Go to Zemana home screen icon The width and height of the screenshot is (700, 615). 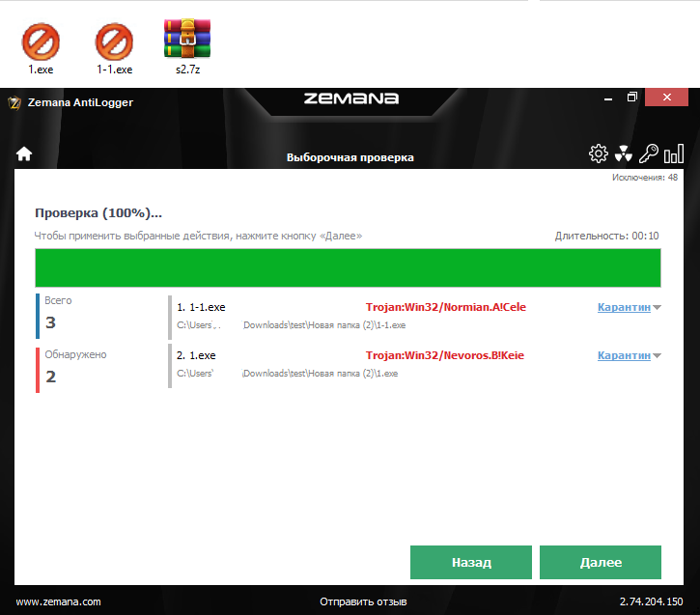tap(24, 154)
